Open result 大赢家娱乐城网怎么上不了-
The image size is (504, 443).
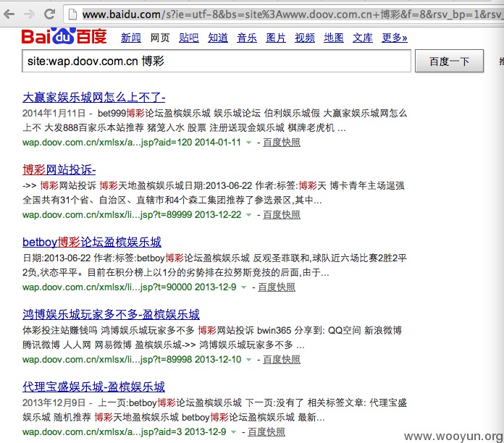tap(94, 97)
